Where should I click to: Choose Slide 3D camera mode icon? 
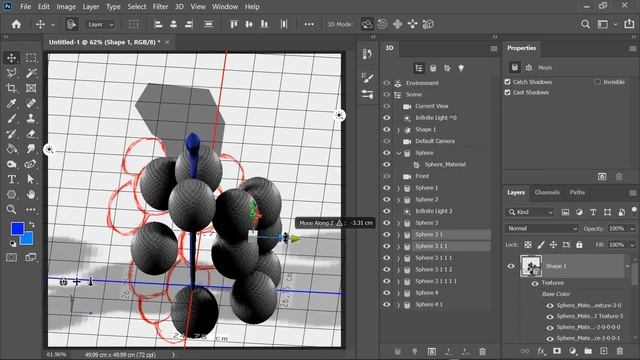412,24
